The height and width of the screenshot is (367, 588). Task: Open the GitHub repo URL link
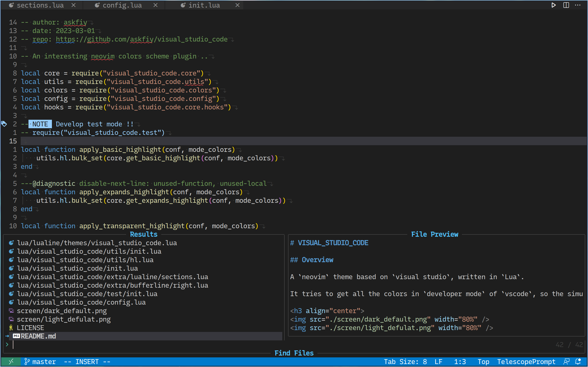[141, 39]
